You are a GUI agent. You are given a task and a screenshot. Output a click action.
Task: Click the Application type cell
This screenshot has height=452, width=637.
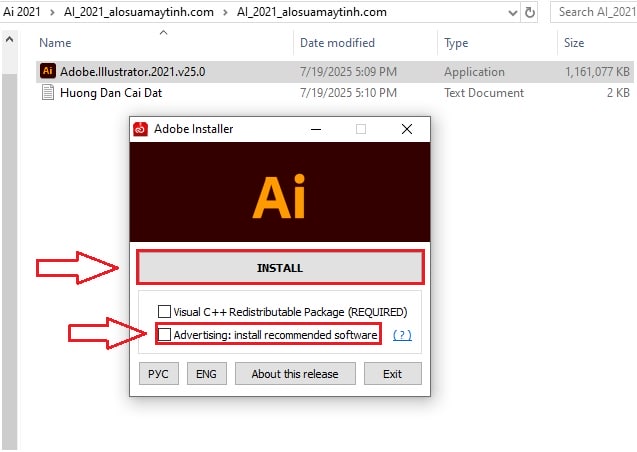474,71
